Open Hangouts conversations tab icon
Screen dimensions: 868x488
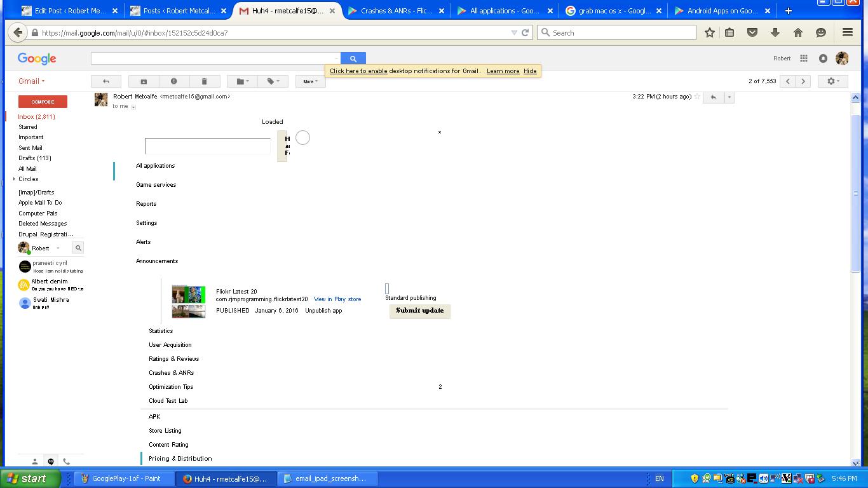click(x=51, y=461)
